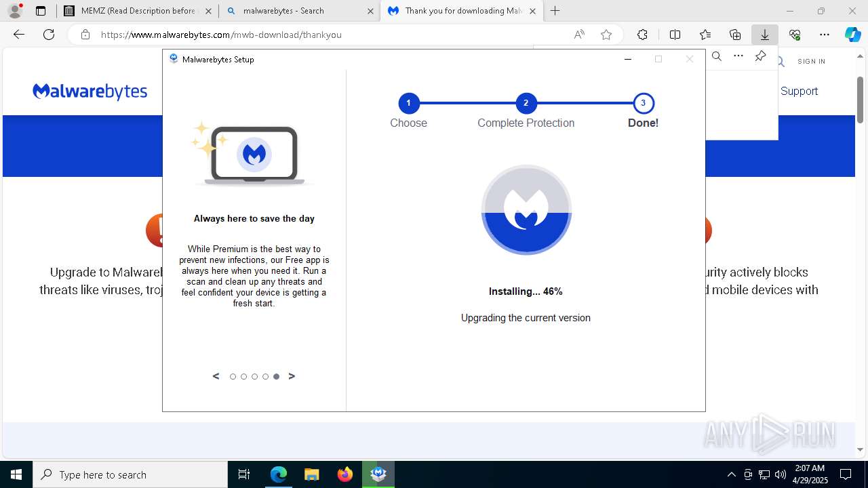
Task: Open the Extensions icon
Action: (x=642, y=35)
